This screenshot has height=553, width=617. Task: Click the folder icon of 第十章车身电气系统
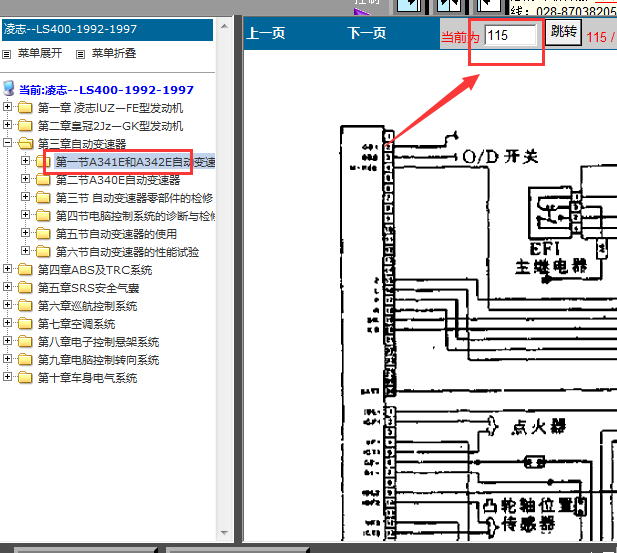click(x=25, y=377)
